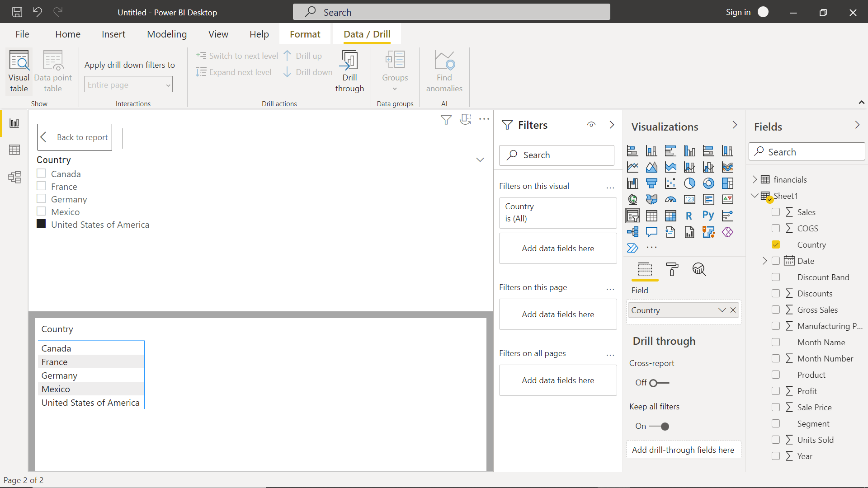The height and width of the screenshot is (488, 868).
Task: Expand the financials table
Action: 754,179
